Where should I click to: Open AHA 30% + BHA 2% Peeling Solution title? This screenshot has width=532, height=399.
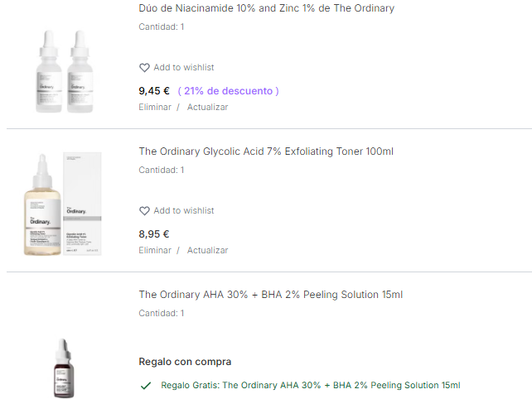pos(271,294)
